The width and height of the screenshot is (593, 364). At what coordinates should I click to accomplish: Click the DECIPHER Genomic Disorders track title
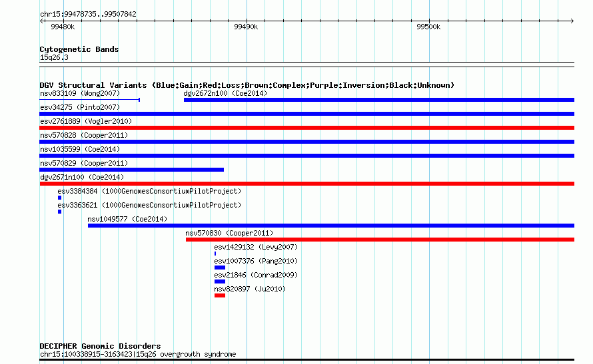coord(100,346)
